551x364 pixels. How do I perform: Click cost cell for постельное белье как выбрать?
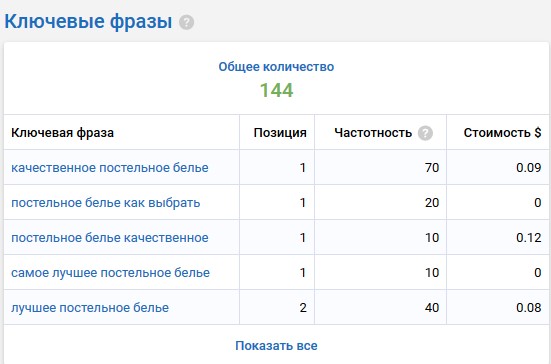(x=499, y=202)
